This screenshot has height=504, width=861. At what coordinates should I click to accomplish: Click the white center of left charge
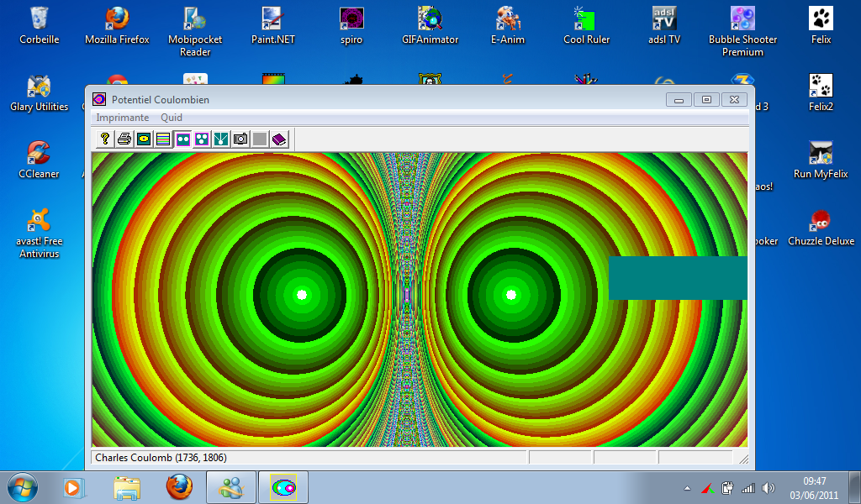[x=302, y=294]
